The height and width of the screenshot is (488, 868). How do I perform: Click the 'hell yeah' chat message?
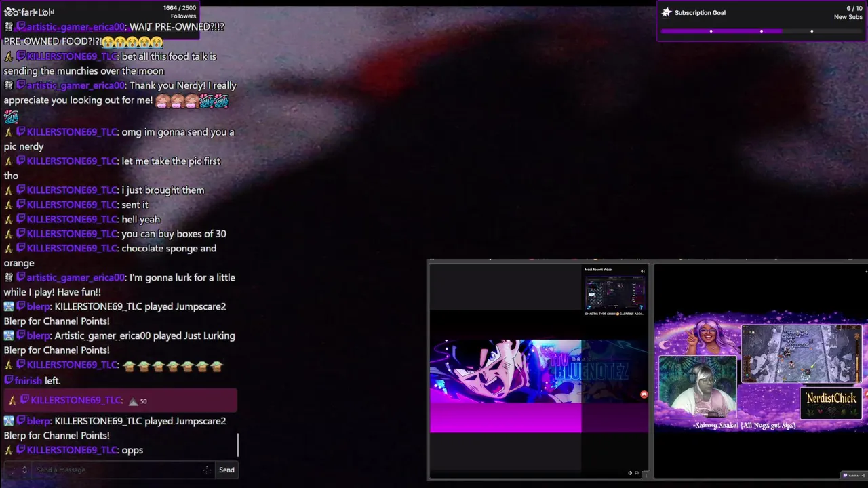click(140, 219)
